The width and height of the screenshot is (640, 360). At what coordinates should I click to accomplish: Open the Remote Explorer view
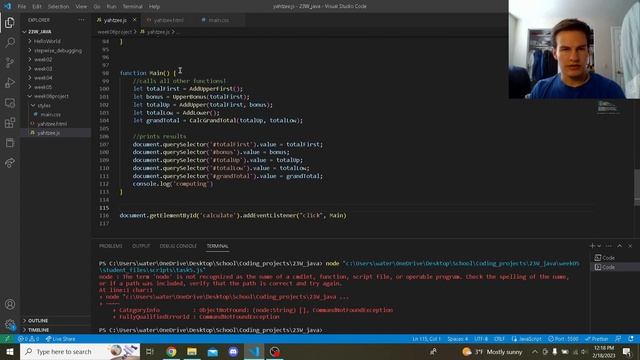[x=10, y=102]
